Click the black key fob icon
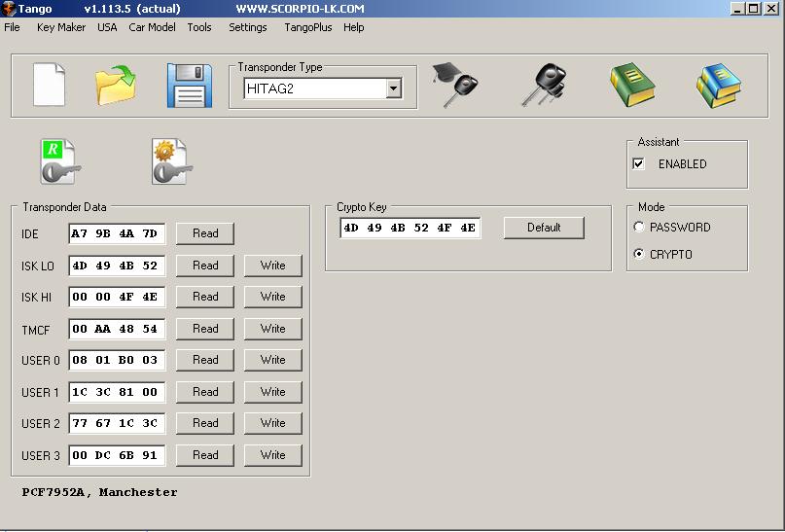 click(544, 85)
